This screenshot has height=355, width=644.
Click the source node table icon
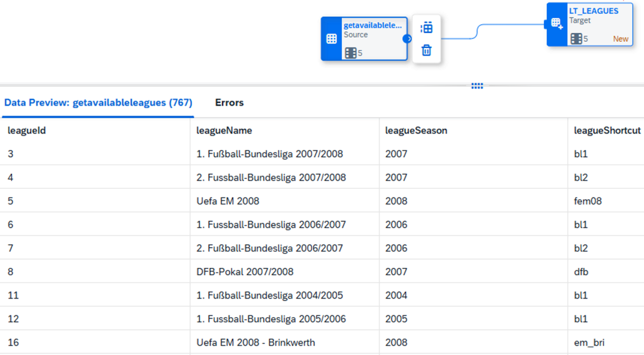(331, 39)
